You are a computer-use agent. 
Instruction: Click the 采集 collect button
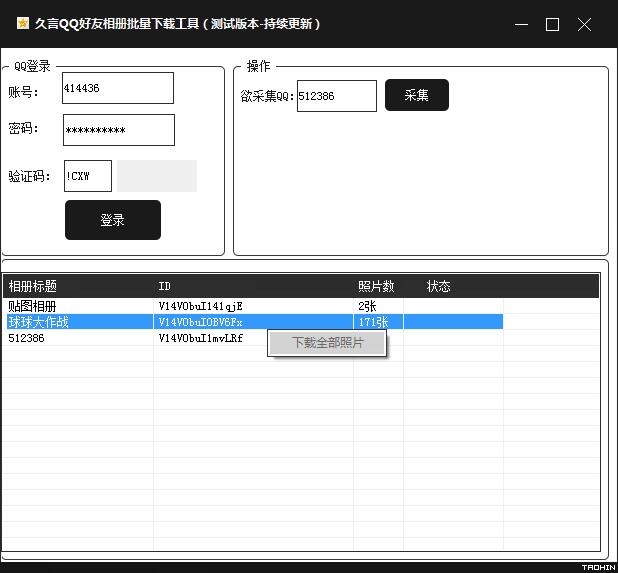click(x=417, y=95)
